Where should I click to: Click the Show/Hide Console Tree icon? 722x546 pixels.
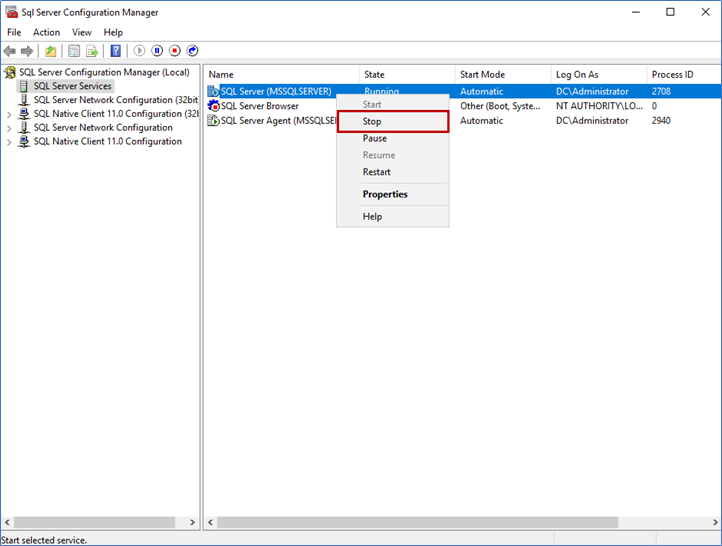click(74, 51)
